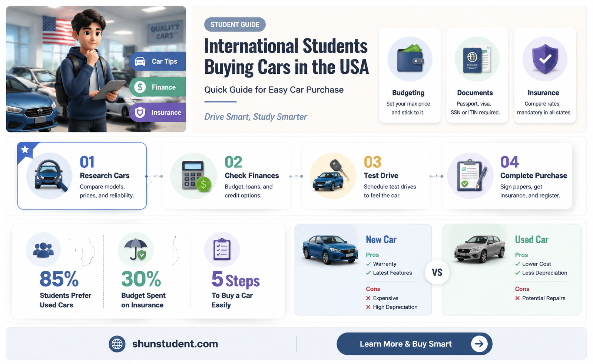Image resolution: width=593 pixels, height=364 pixels.
Task: Click the 5 Steps statistic
Action: (x=236, y=280)
